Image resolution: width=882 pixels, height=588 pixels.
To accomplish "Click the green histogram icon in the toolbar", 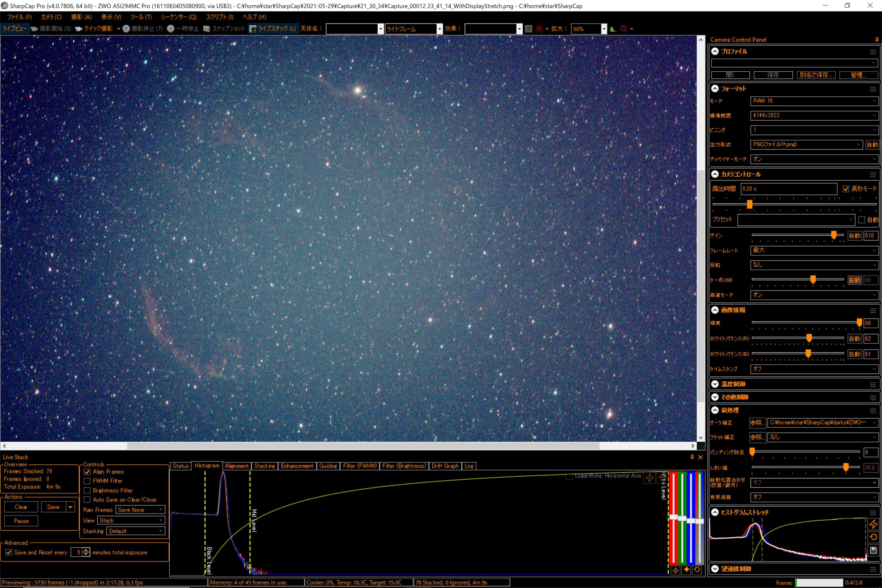I will [613, 28].
